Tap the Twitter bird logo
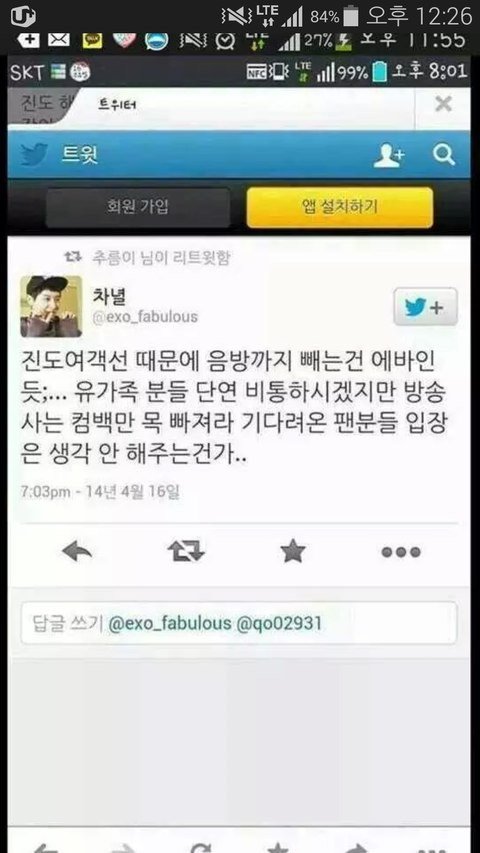This screenshot has height=853, width=480. tap(34, 155)
